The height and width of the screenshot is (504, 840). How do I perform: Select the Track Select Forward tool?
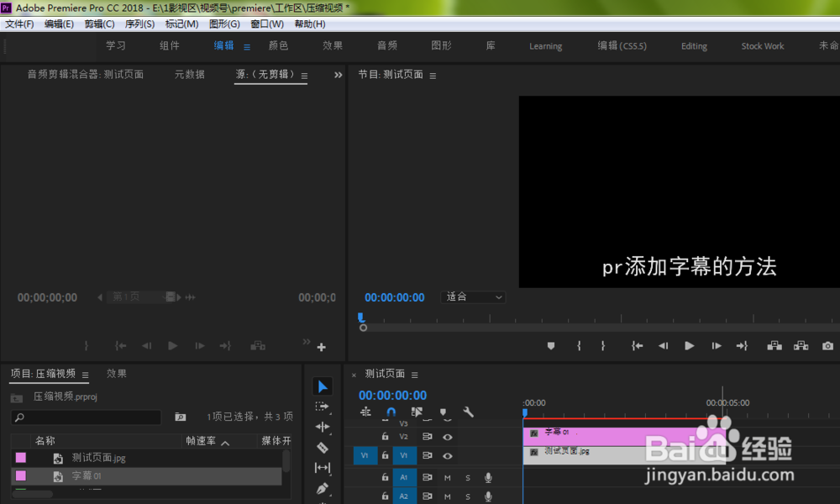322,407
